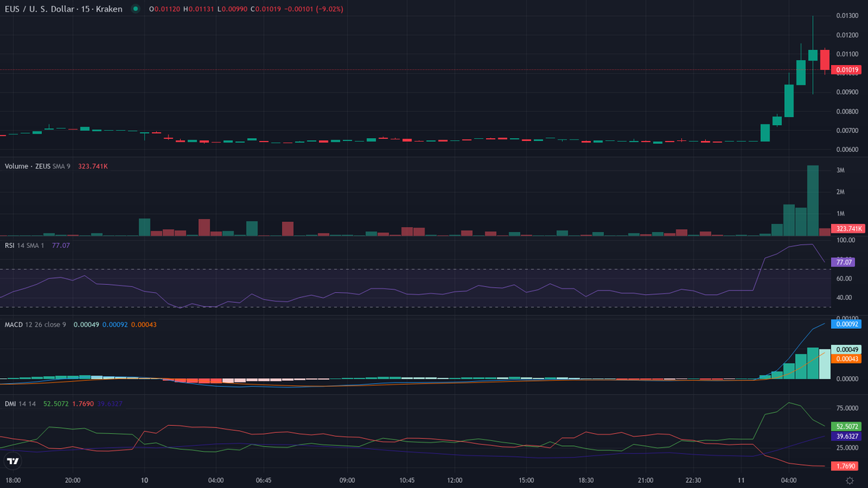Image resolution: width=868 pixels, height=488 pixels.
Task: Click the 21:00 time axis label
Action: coord(645,480)
